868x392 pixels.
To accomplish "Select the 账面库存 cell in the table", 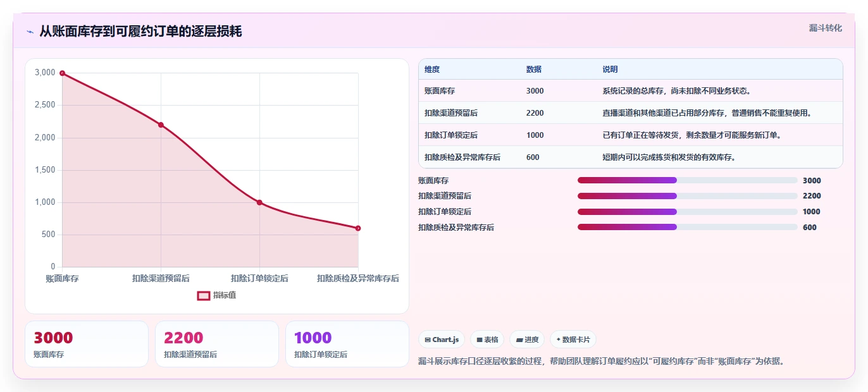I will pos(440,91).
